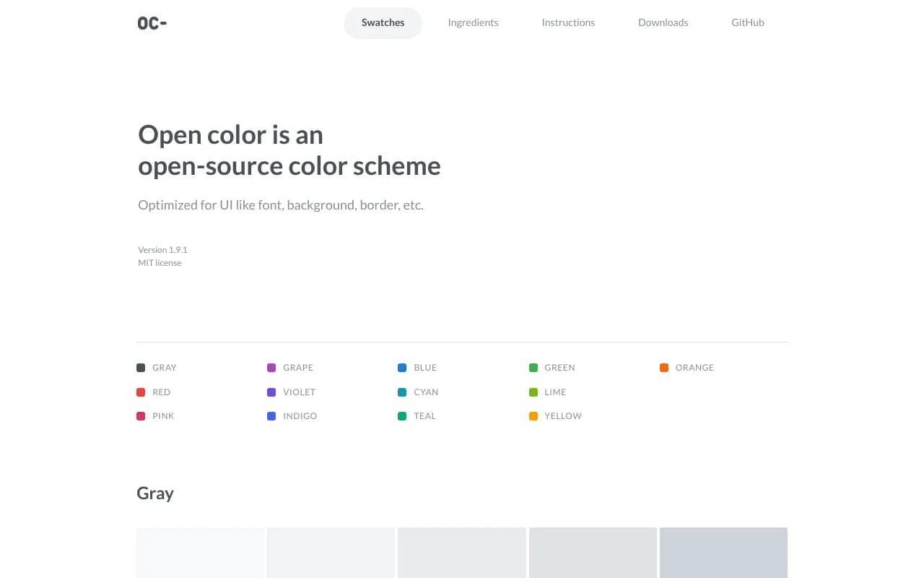
Task: Switch to the Ingredients tab
Action: [x=473, y=22]
